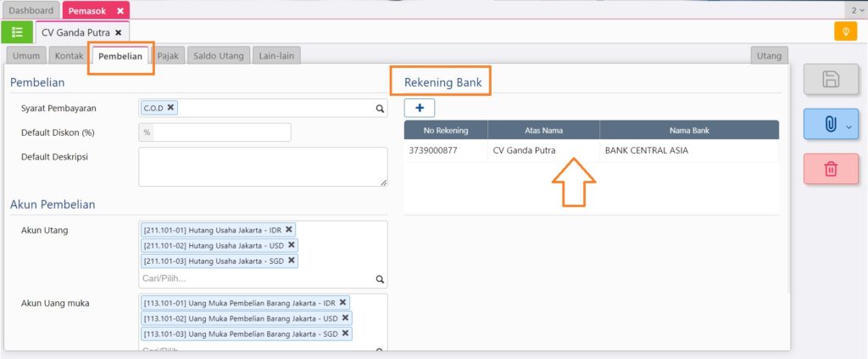Click the orange lightbulb hint icon
The width and height of the screenshot is (868, 359).
pos(845,32)
